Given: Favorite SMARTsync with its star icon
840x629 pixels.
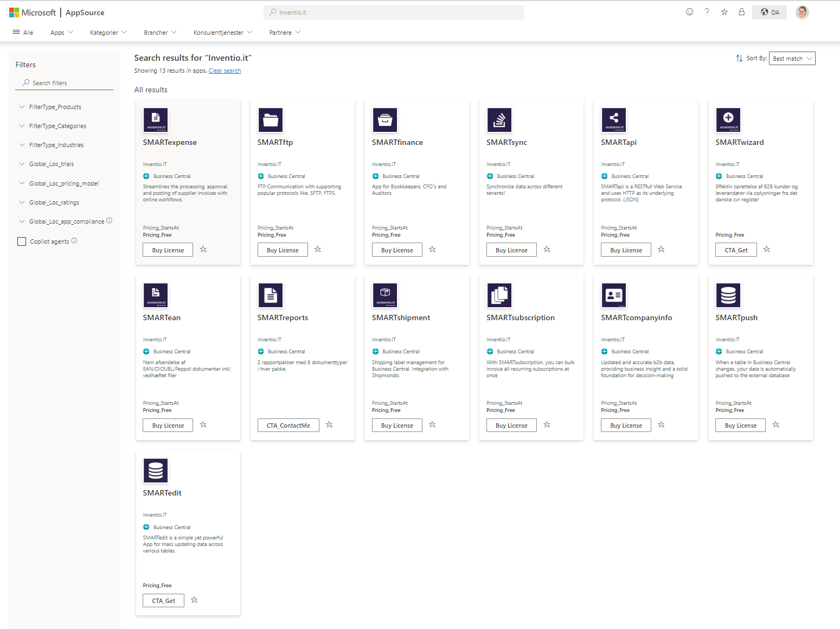Looking at the screenshot, I should [x=547, y=250].
